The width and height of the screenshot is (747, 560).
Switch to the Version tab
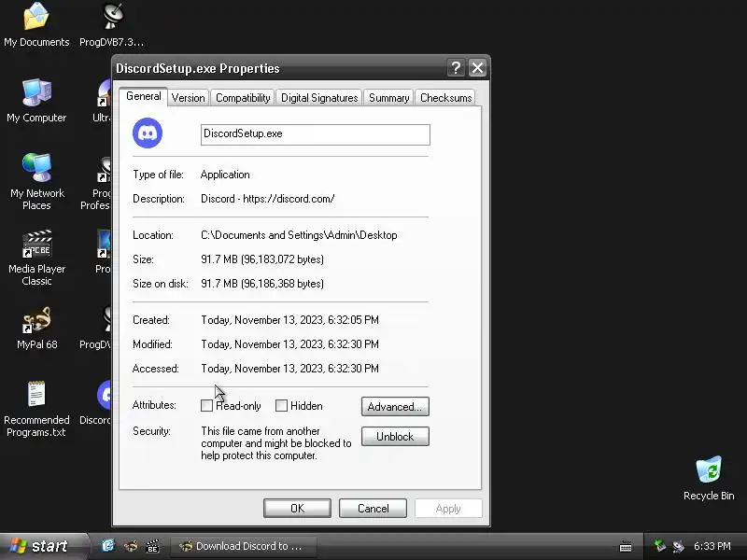[x=189, y=98]
